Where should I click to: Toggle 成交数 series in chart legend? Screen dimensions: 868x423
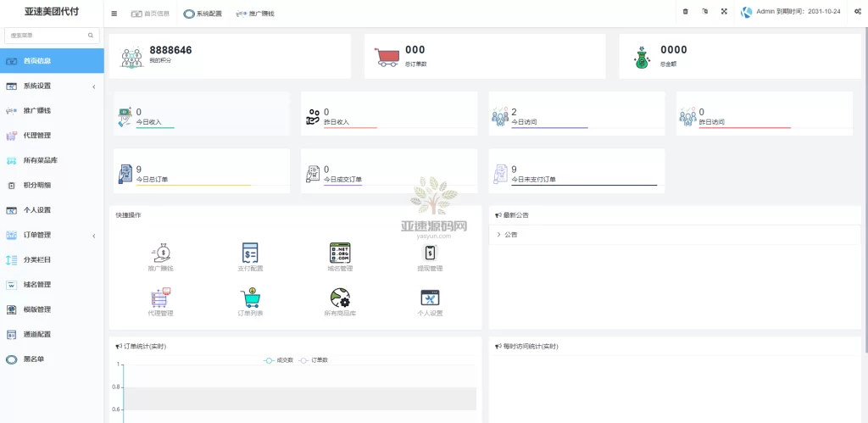[x=279, y=360]
